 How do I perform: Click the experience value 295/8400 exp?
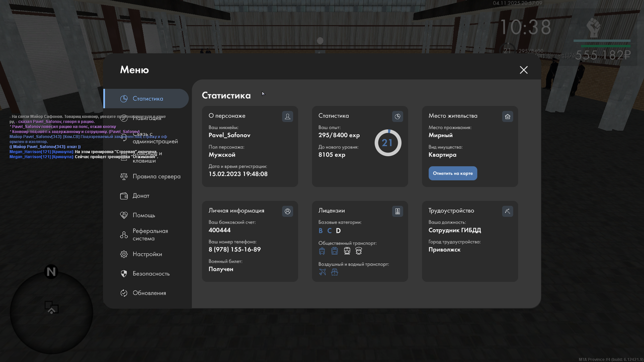339,135
